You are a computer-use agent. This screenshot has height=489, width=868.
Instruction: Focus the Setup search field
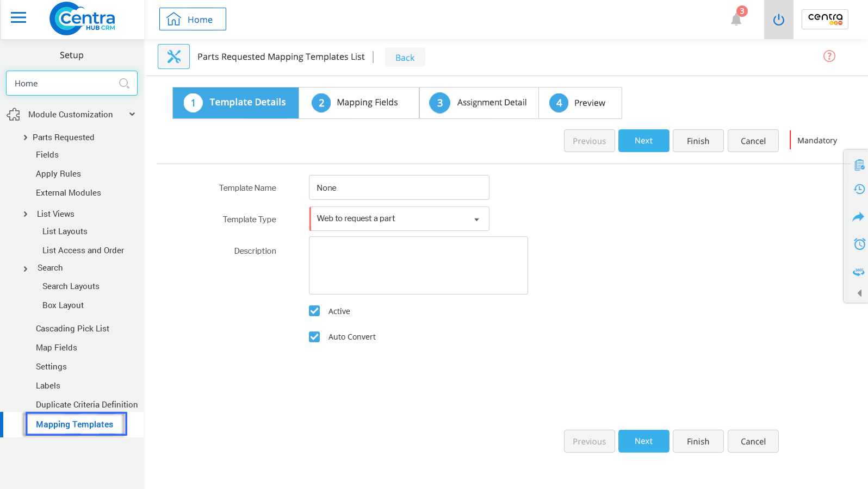coord(72,83)
